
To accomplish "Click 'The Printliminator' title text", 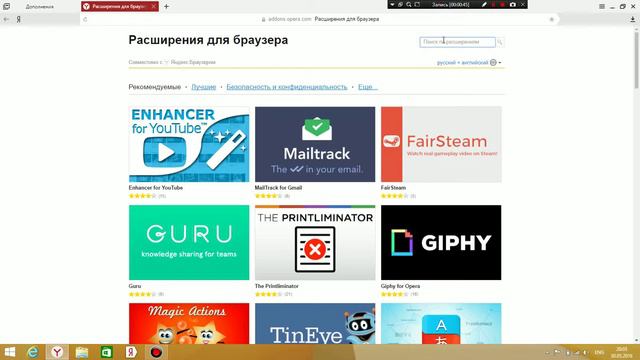I will point(277,286).
